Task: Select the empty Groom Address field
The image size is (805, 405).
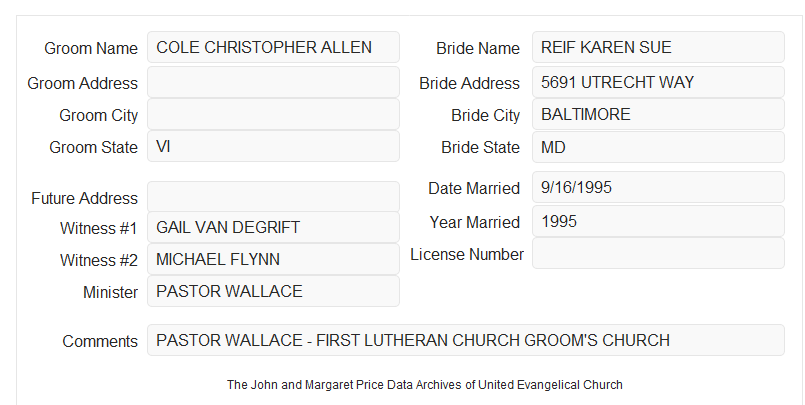Action: coord(273,82)
